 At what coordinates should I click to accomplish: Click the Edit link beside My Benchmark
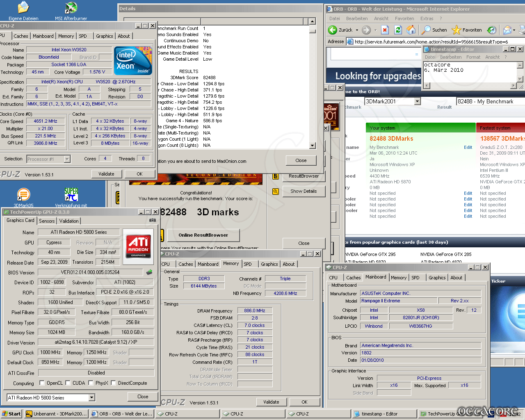click(468, 147)
